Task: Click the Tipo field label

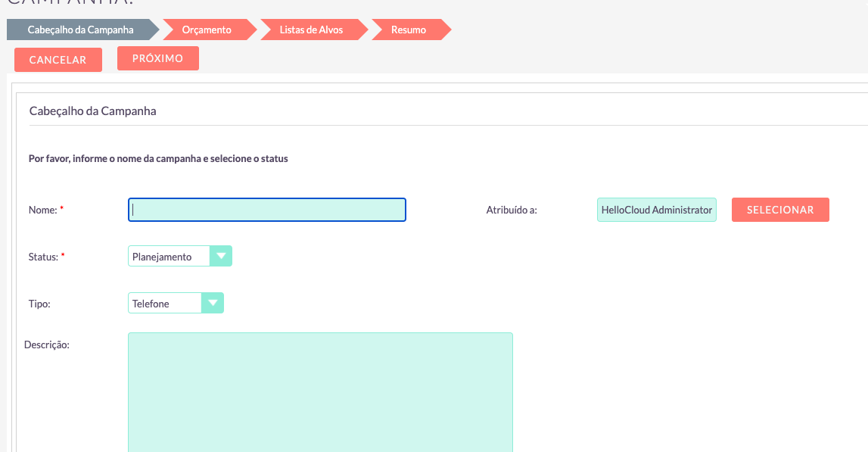Action: [39, 304]
